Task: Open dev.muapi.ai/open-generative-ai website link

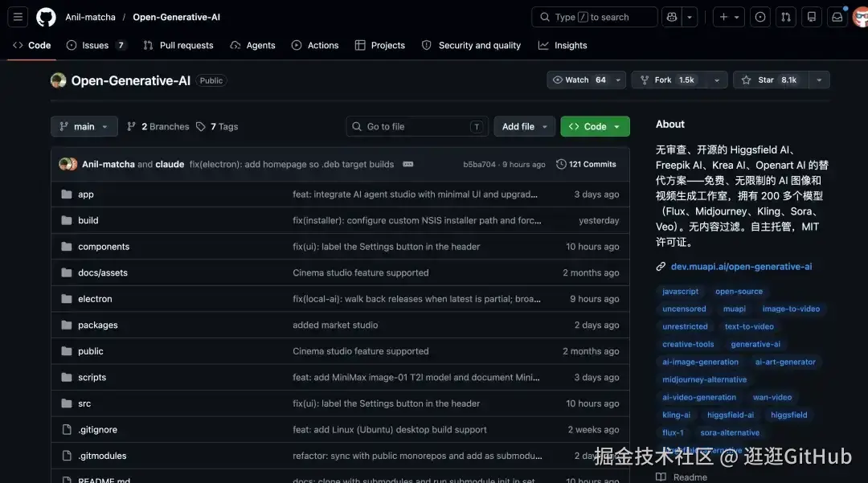Action: (x=741, y=267)
